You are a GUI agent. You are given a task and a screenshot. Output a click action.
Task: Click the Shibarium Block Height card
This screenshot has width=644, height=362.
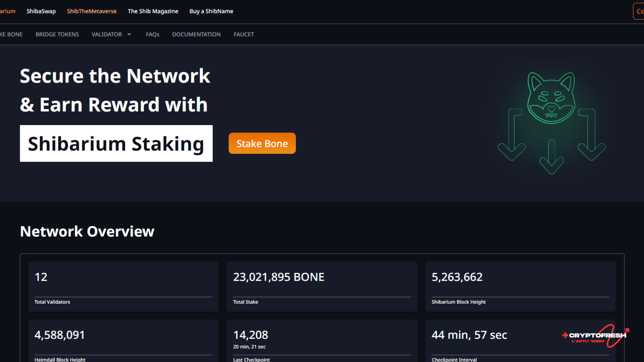520,287
